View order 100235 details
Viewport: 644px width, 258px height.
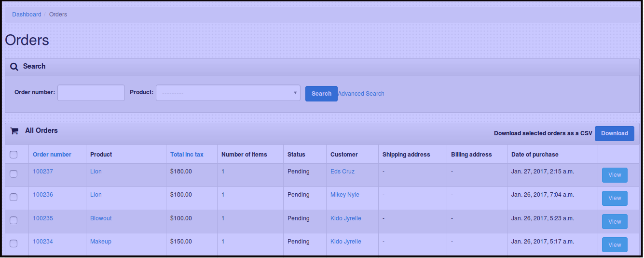615,221
